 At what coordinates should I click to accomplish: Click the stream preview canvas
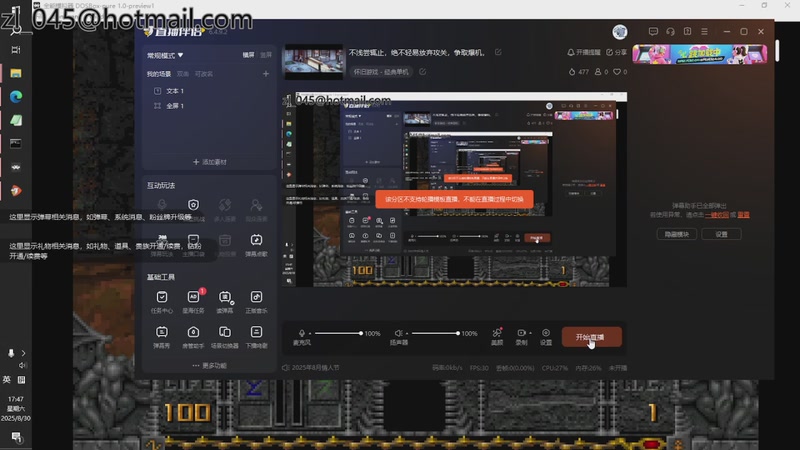pyautogui.click(x=454, y=189)
